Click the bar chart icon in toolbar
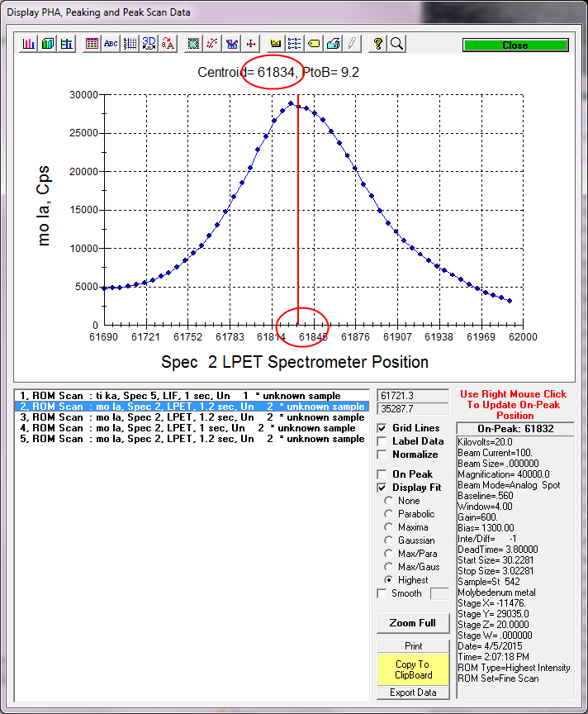This screenshot has height=714, width=588. [29, 44]
